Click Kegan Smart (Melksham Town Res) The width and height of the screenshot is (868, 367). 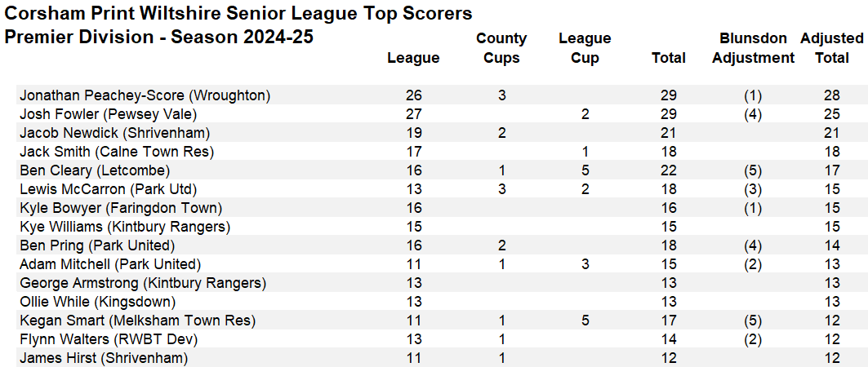[x=137, y=321]
